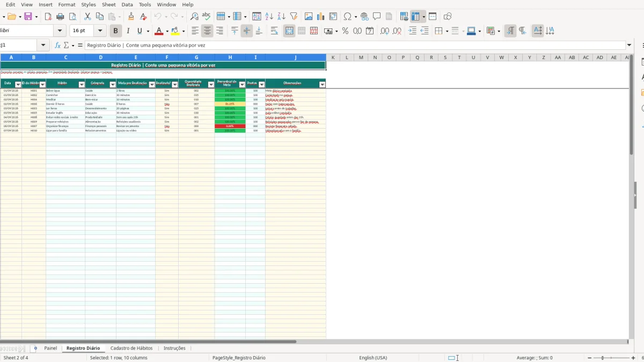Screen dimensions: 644x362
Task: Expand the formula bar
Action: pos(630,46)
